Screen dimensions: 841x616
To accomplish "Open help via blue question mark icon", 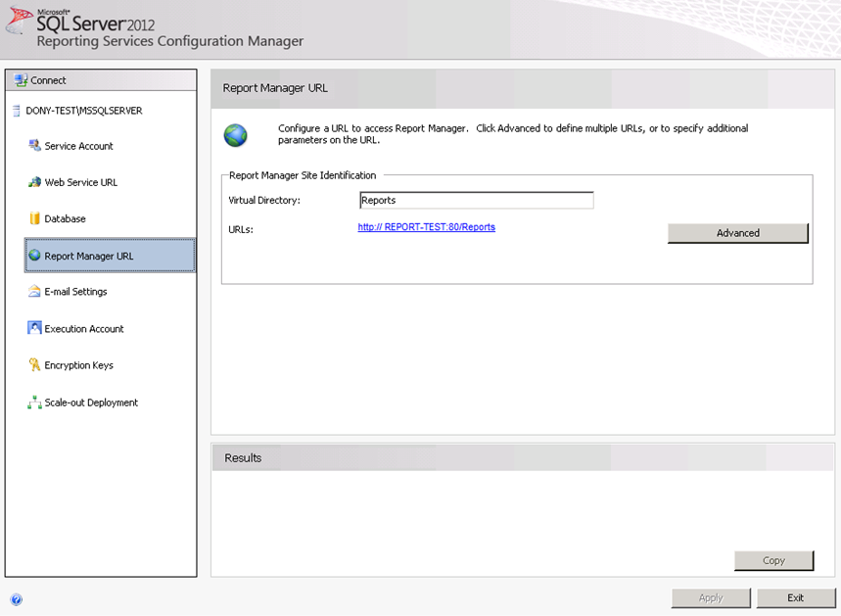I will 16,599.
